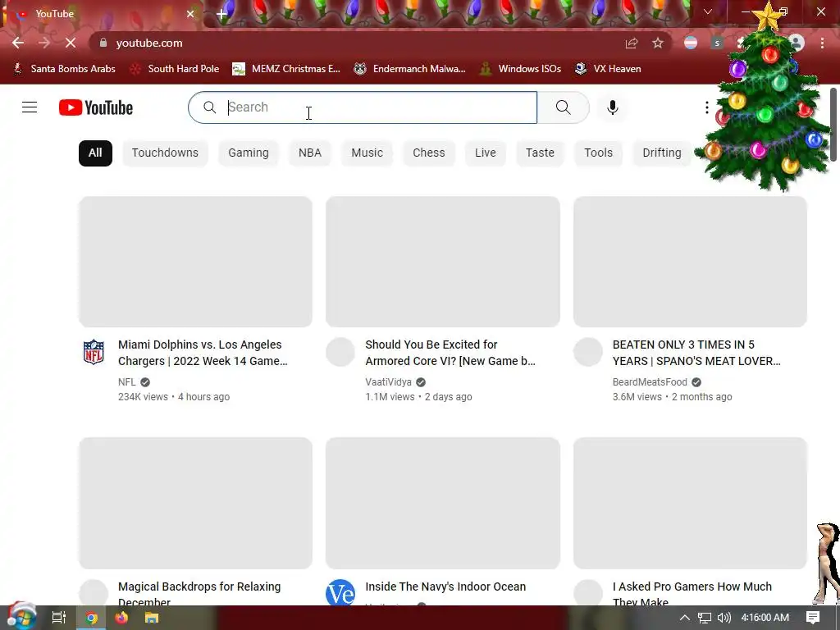
Task: Focus the YouTube search input field
Action: (363, 107)
